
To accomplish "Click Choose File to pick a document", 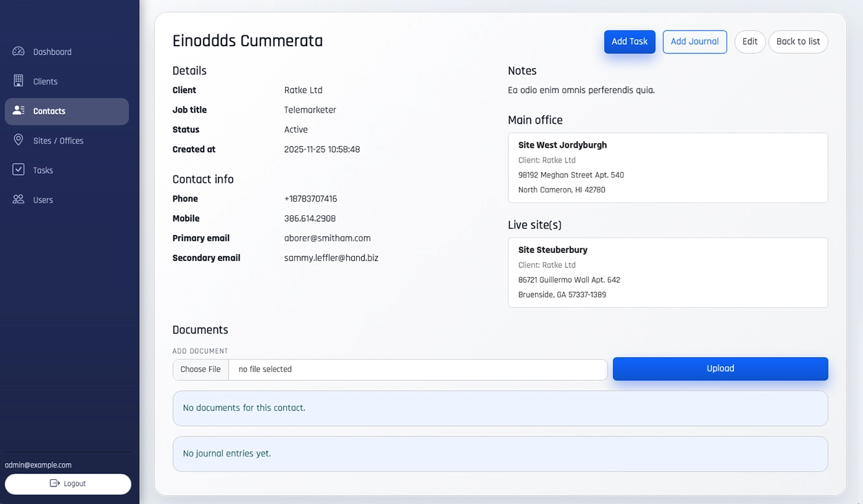I will coord(200,369).
